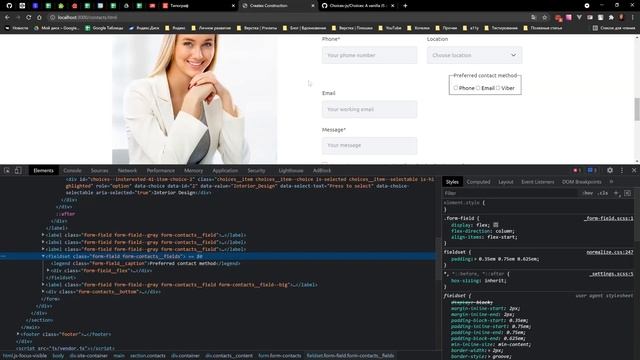Open the DevTools kebab menu
Viewport: 640px width, 360px height.
coord(622,170)
